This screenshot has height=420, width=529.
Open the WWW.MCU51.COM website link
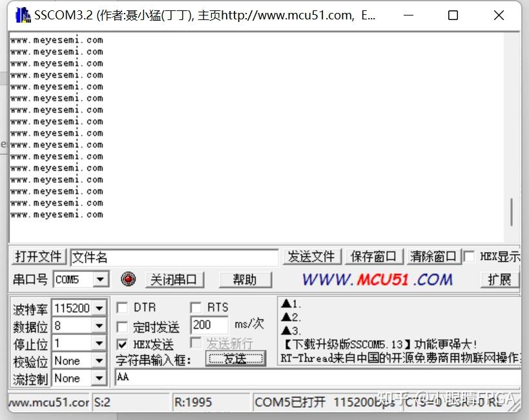(x=377, y=279)
